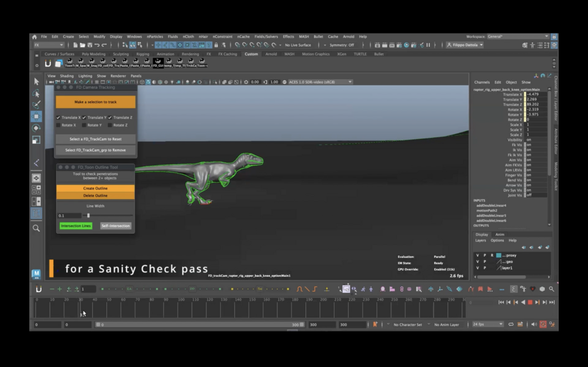Screen dimensions: 588x367
Task: Open the viewport Shading menu
Action: (67, 76)
